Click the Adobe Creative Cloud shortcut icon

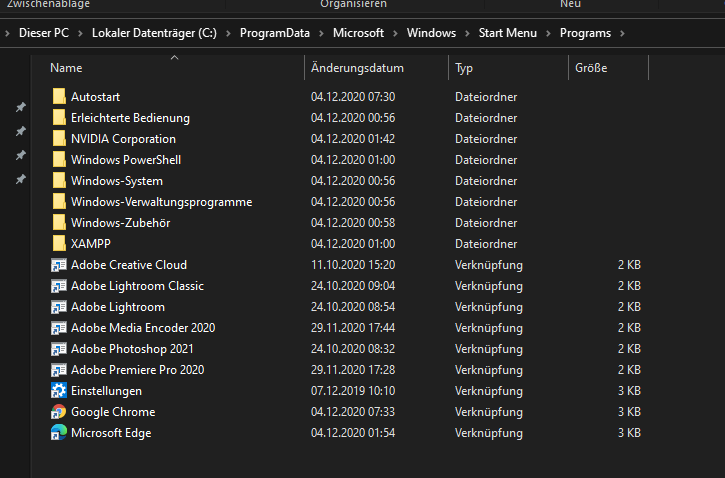(59, 265)
